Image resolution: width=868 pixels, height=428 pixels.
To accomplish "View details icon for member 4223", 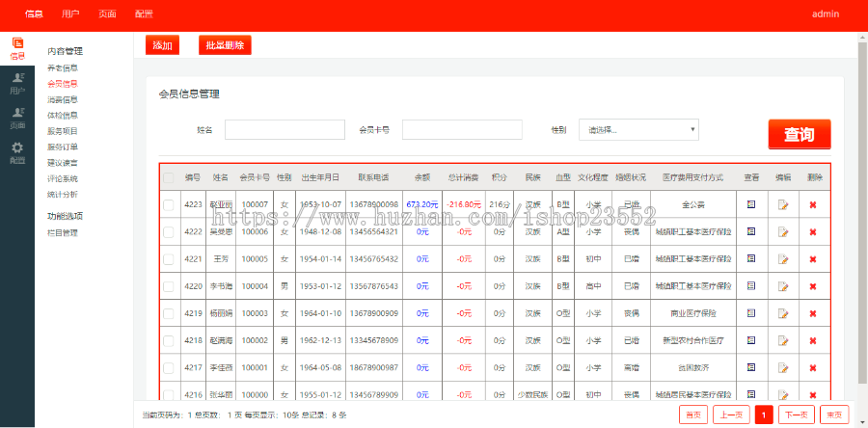I will (751, 204).
